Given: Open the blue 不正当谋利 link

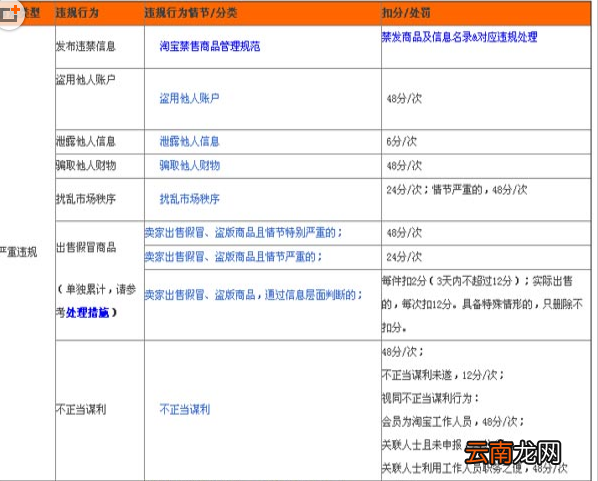Looking at the screenshot, I should point(185,410).
